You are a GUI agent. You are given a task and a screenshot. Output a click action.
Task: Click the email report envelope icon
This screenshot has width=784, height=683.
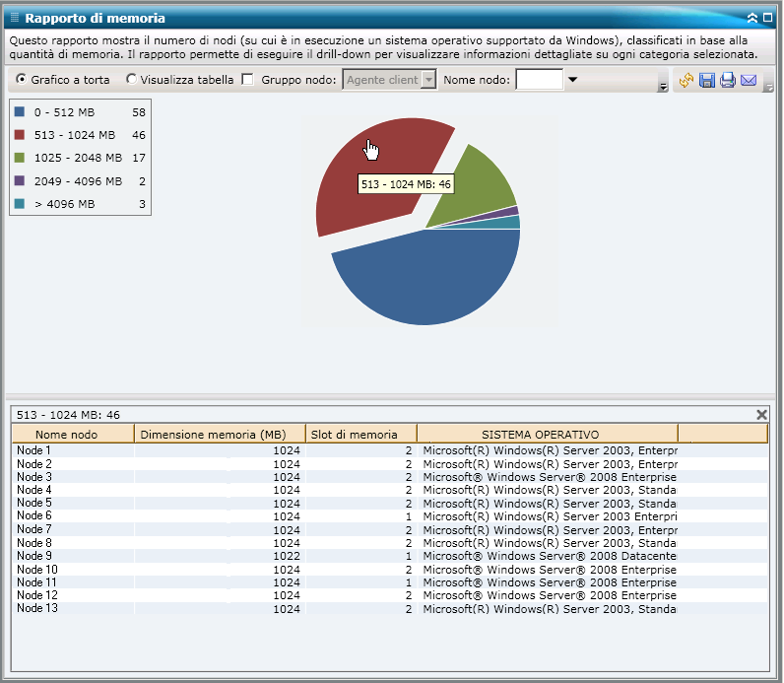pyautogui.click(x=749, y=80)
